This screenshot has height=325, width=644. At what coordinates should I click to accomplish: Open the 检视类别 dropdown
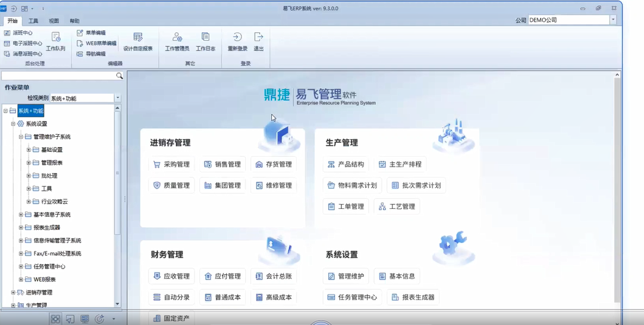coord(117,98)
